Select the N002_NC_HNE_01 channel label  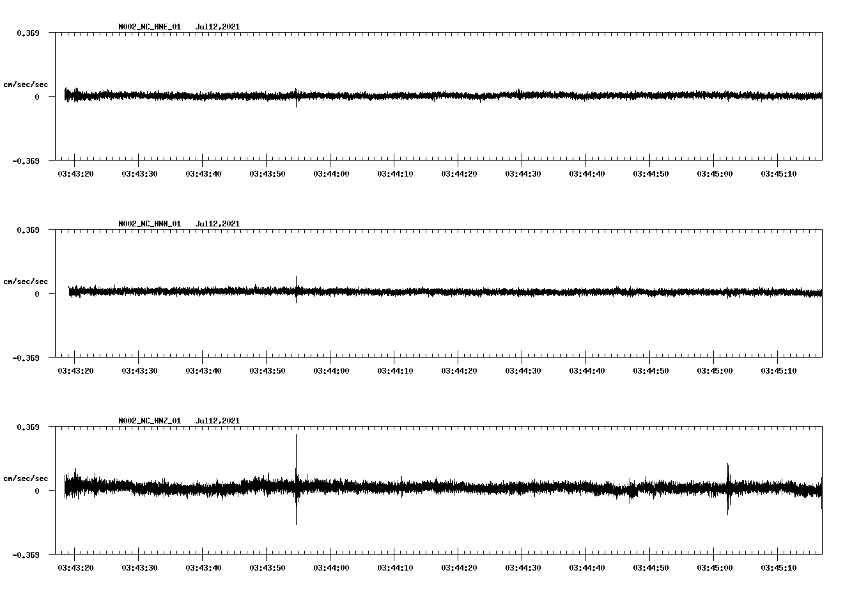[149, 27]
